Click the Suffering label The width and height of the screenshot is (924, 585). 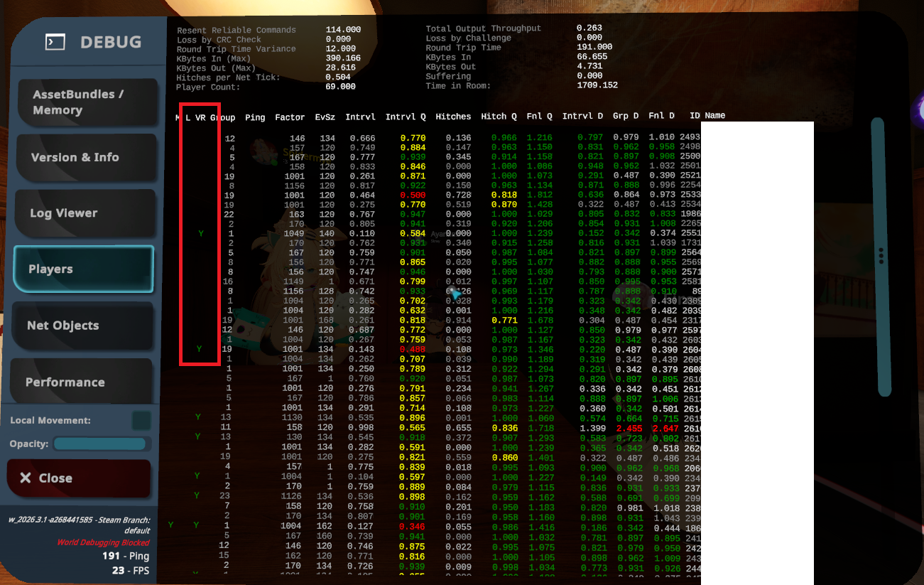(x=448, y=76)
